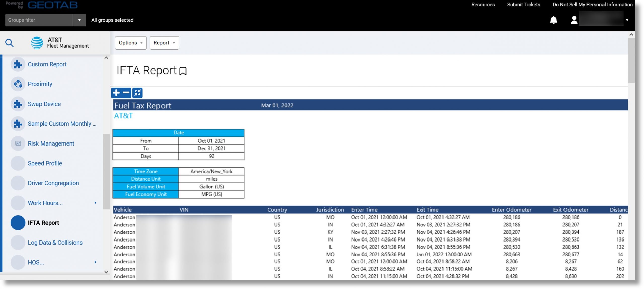644x289 pixels.
Task: Click the 'Dec 31, 2021' To date cell
Action: pos(211,148)
